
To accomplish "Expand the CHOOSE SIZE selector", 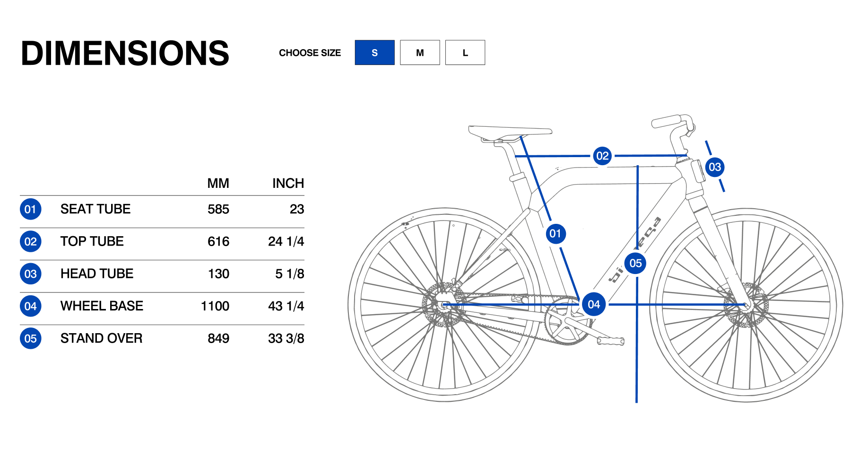I will tap(311, 53).
